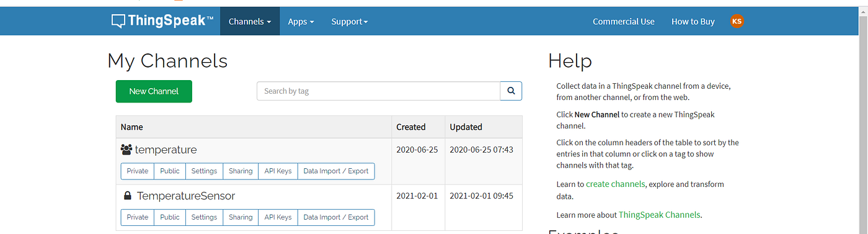
Task: Open Data Import / Export for TemperatureSensor
Action: click(336, 217)
